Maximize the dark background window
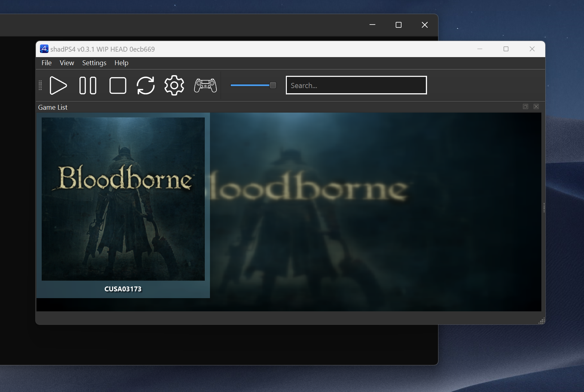Screen dimensions: 584x392 tap(399, 25)
